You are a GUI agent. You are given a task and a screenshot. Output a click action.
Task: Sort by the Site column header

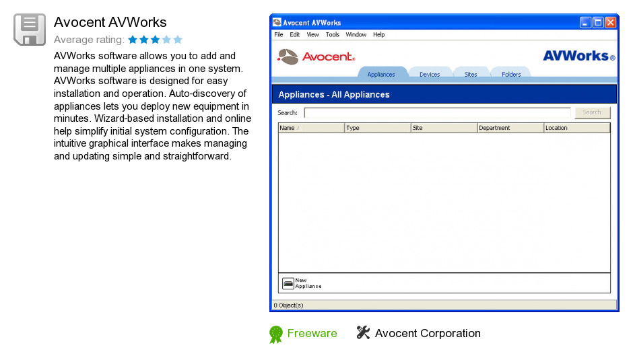point(444,128)
